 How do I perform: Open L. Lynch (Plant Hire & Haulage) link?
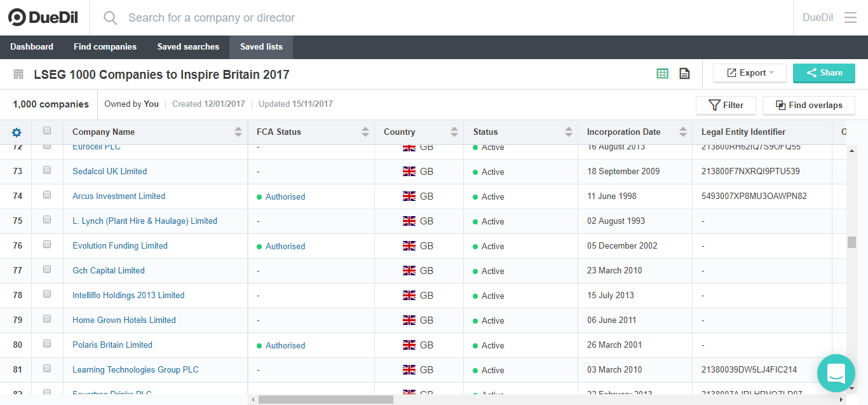click(145, 221)
